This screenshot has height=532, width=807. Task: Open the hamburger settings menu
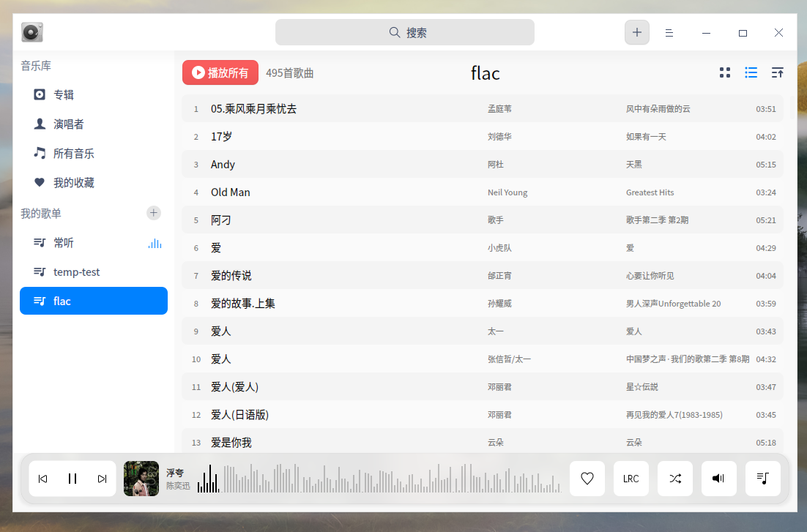pos(669,32)
